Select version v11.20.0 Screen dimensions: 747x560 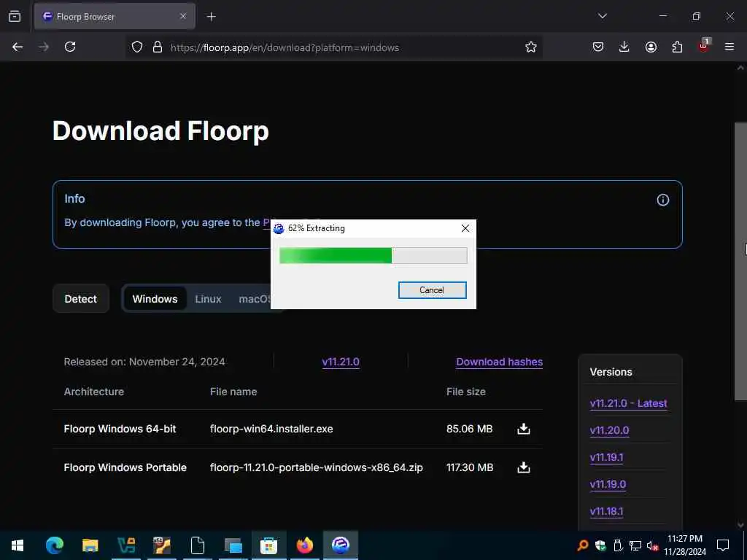609,430
